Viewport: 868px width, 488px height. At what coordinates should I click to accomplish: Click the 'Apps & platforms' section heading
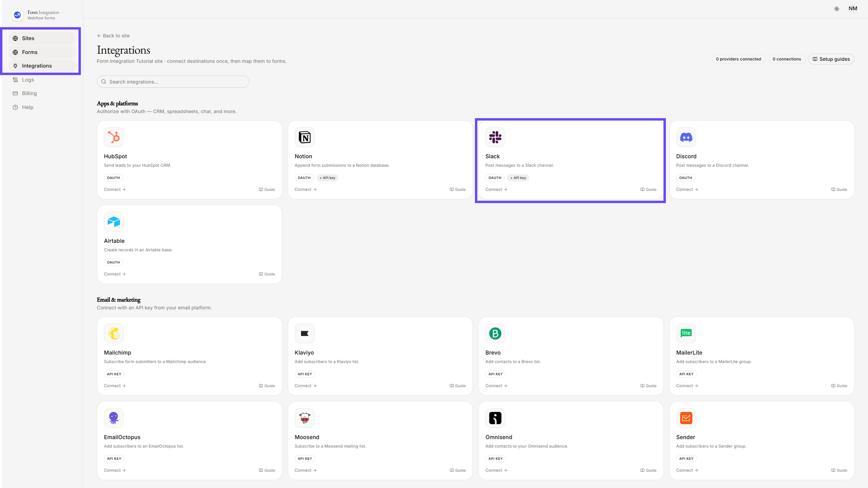pyautogui.click(x=117, y=104)
